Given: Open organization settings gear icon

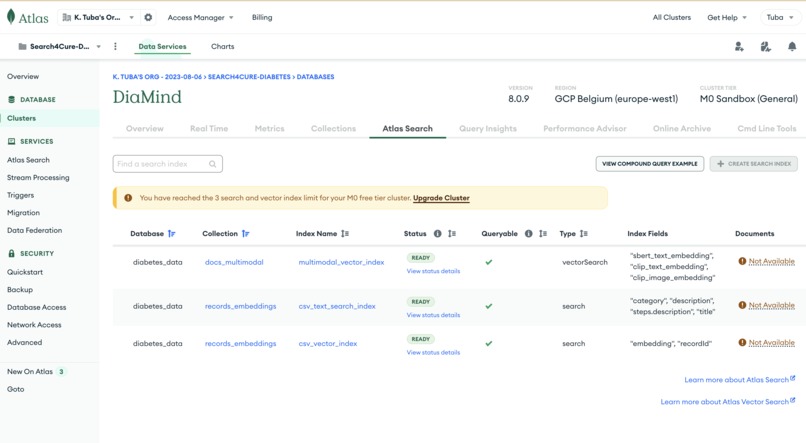Looking at the screenshot, I should [x=148, y=17].
